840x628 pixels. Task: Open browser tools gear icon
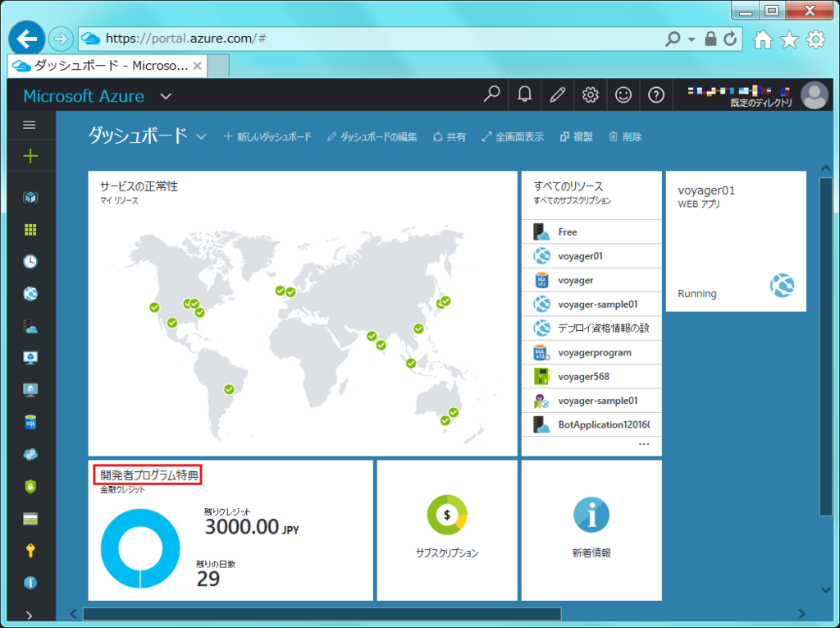click(816, 39)
